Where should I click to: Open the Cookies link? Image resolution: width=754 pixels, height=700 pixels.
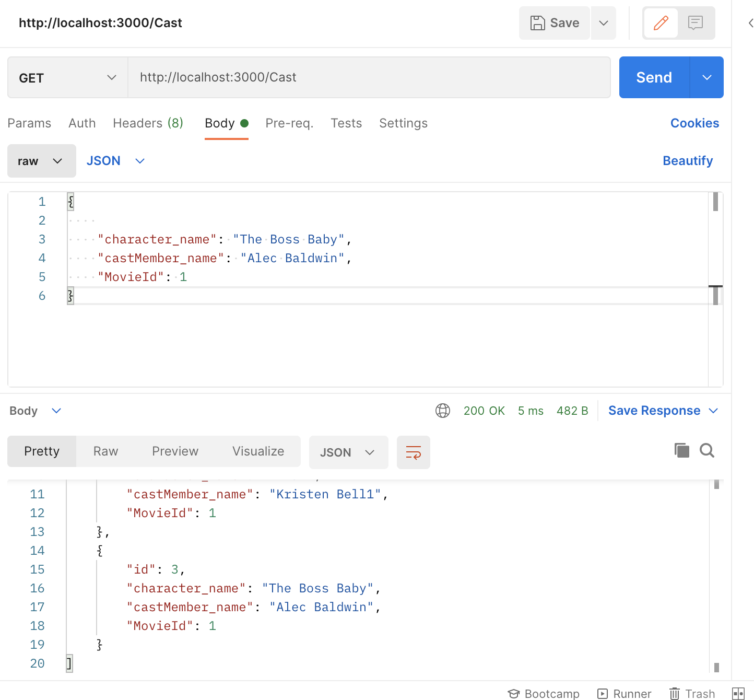click(x=694, y=123)
